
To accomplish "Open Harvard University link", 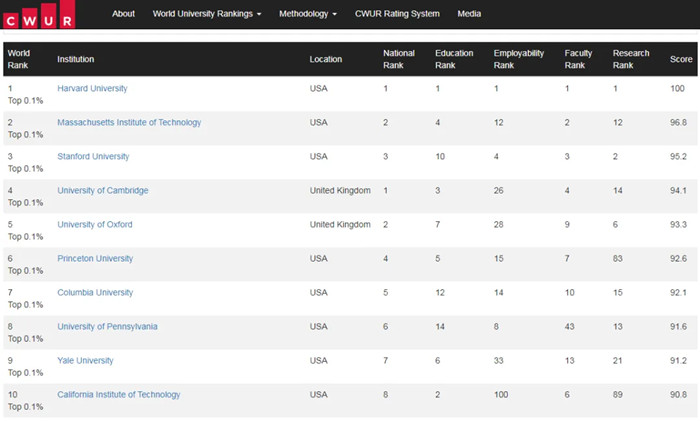I will pos(92,88).
